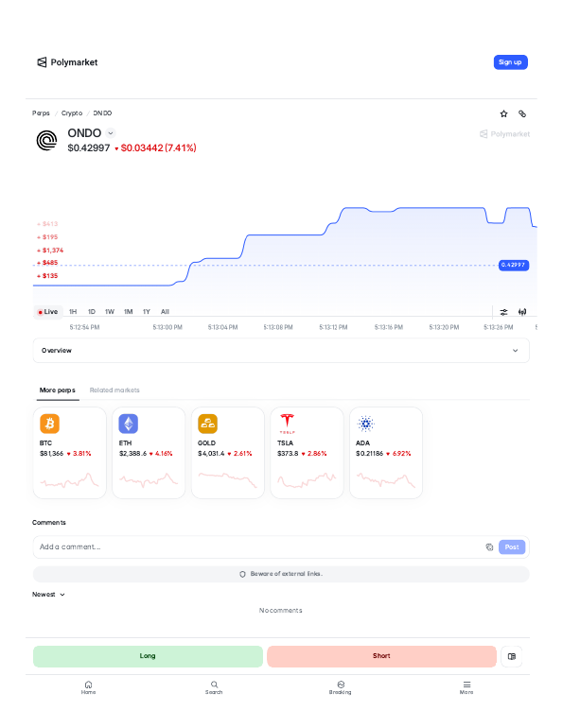Click ETH price $2,388.6
Image resolution: width=563 pixels, height=728 pixels.
pyautogui.click(x=132, y=454)
